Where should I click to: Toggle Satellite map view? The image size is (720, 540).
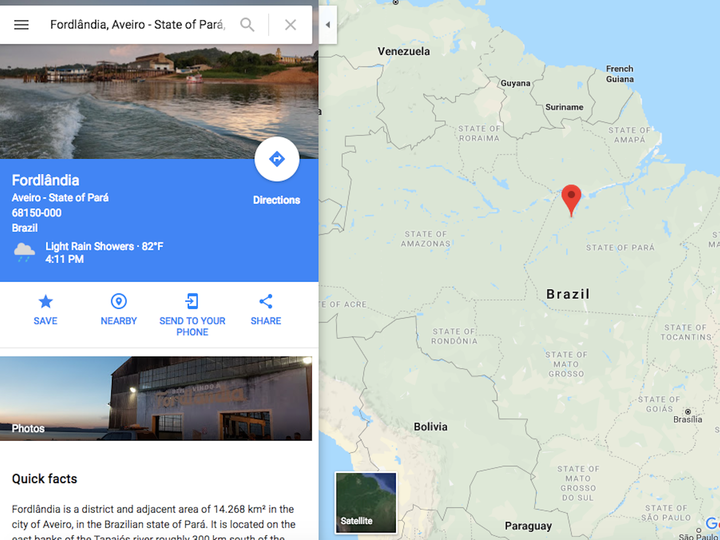point(366,502)
